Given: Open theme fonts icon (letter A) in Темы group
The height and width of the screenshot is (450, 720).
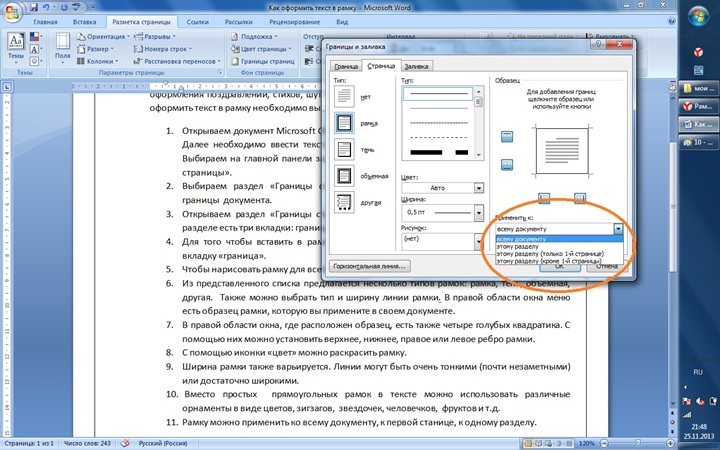Looking at the screenshot, I should pos(35,49).
